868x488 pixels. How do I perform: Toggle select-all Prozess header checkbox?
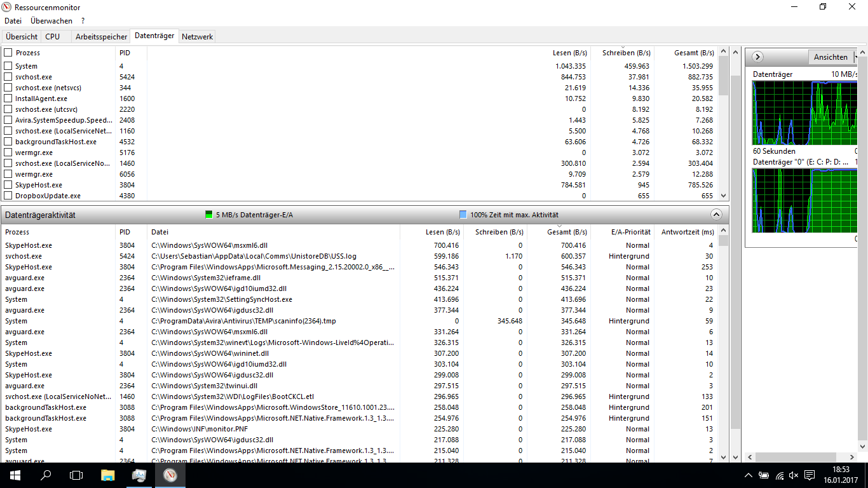click(x=8, y=53)
